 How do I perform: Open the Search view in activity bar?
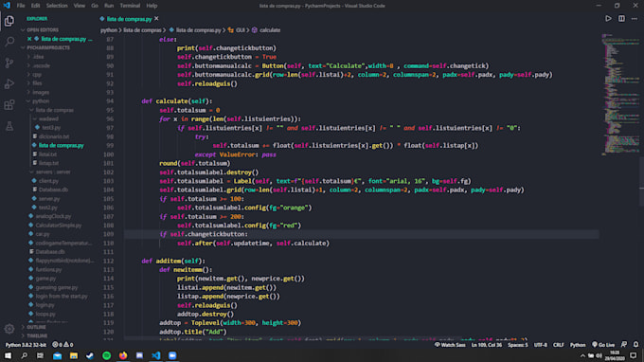click(9, 42)
